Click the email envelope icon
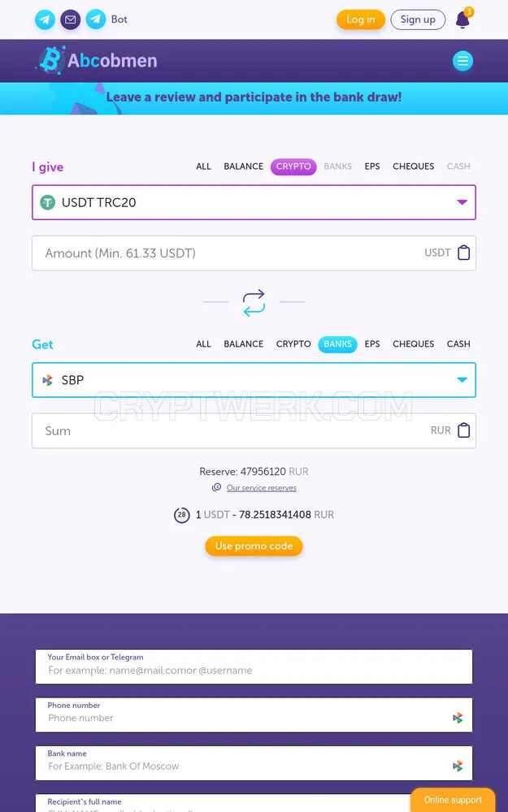 (x=71, y=19)
